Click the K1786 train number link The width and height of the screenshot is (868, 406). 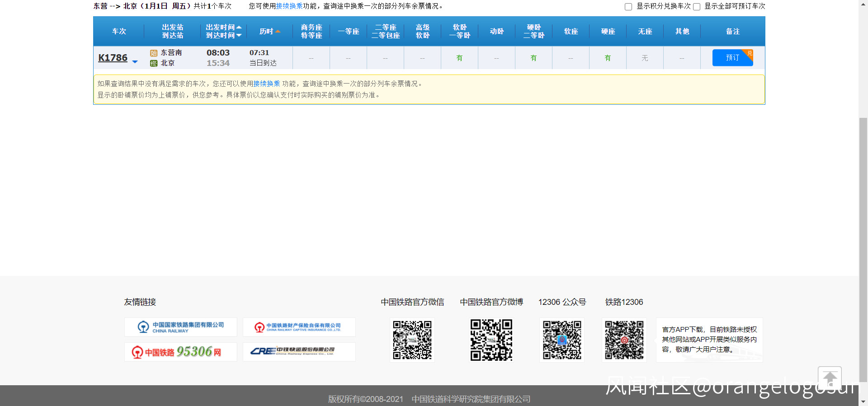[x=113, y=58]
